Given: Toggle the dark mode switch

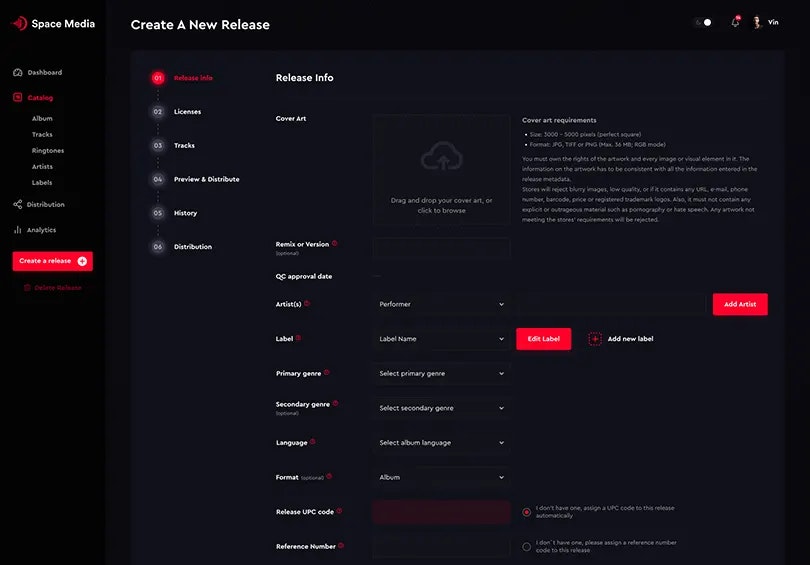Looking at the screenshot, I should pos(703,22).
